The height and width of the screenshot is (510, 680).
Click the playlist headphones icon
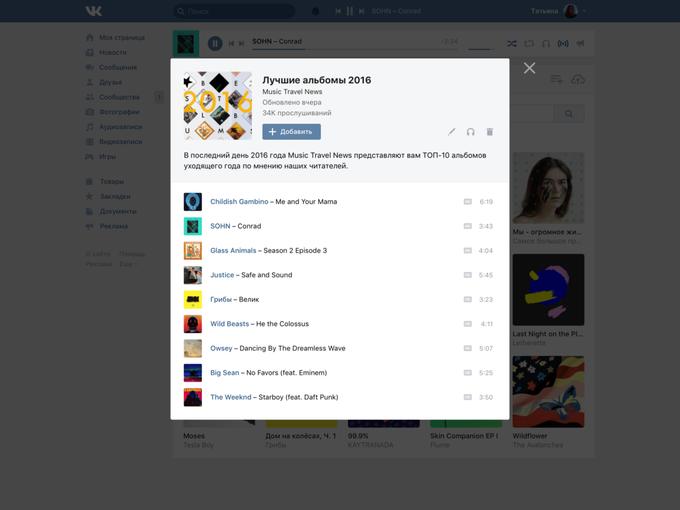[x=471, y=132]
